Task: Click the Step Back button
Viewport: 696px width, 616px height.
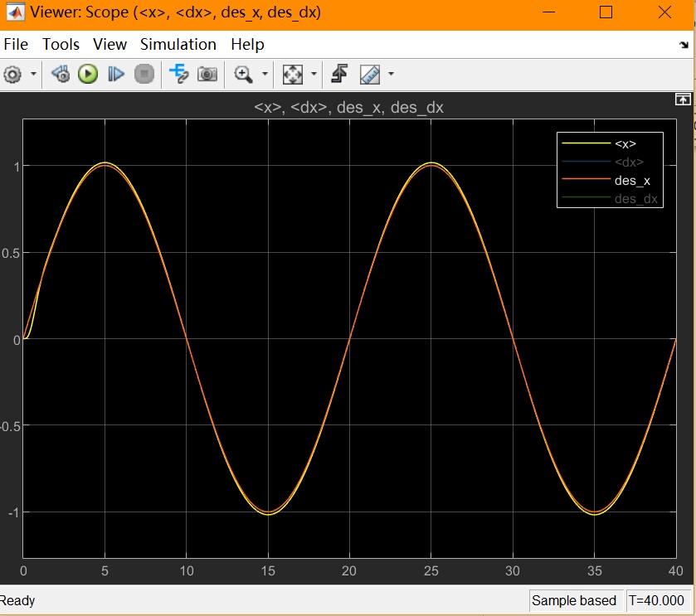Action: click(61, 74)
